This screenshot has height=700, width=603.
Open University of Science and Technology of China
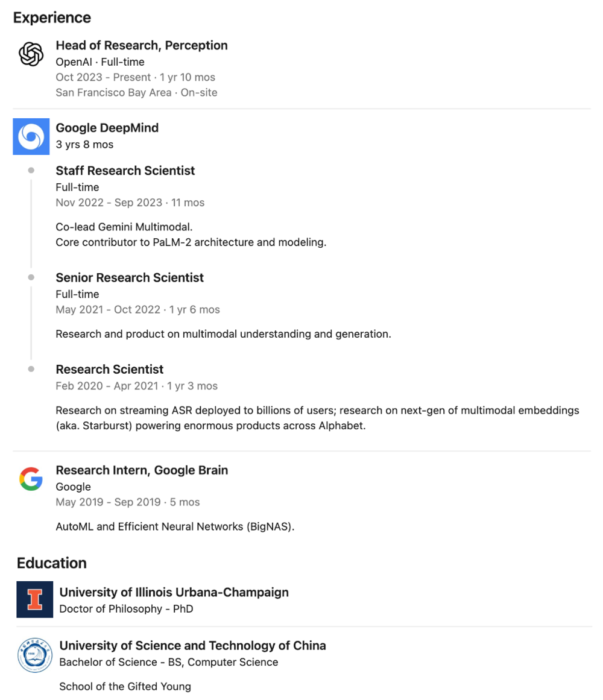pyautogui.click(x=192, y=646)
